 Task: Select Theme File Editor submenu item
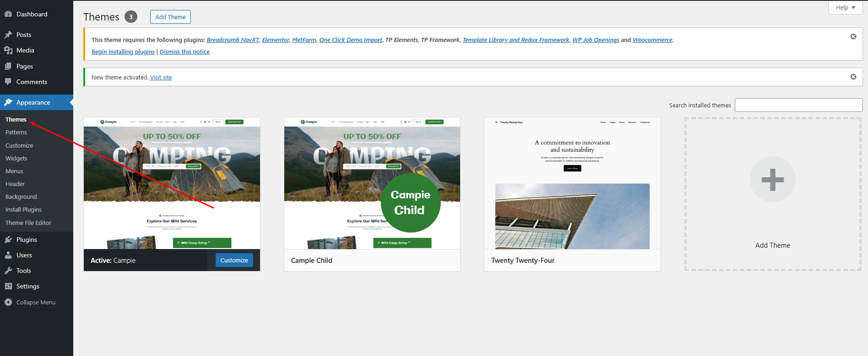pyautogui.click(x=28, y=223)
